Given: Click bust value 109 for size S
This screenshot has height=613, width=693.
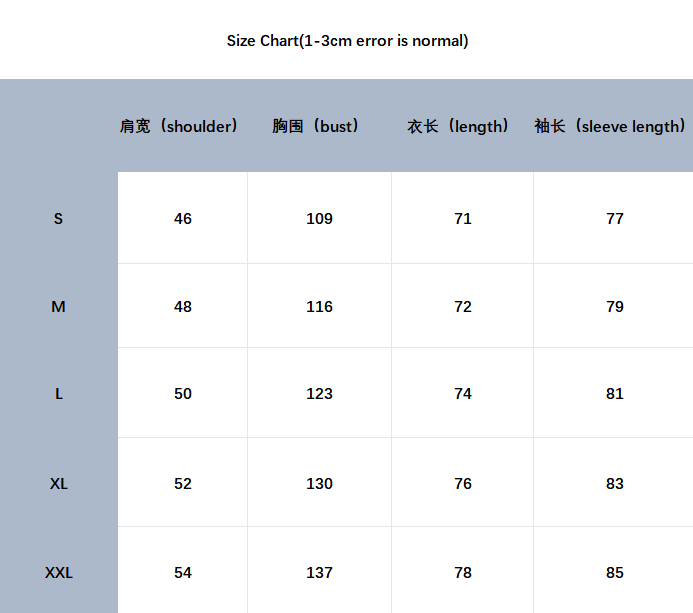Looking at the screenshot, I should (320, 219).
